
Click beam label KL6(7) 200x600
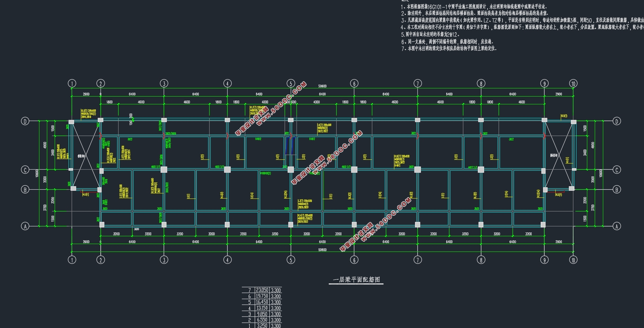coord(402,156)
